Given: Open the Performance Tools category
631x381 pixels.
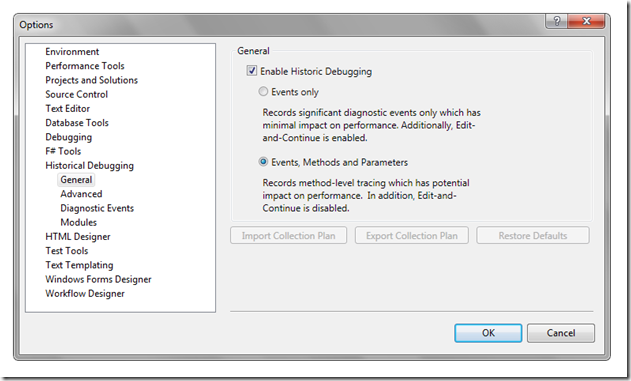Looking at the screenshot, I should tap(85, 66).
